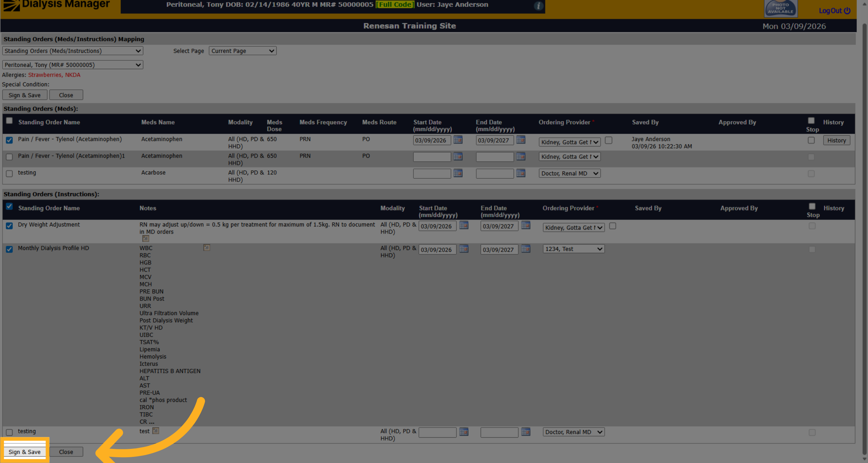Uncheck Pain / Fever Tylenol (Acetaminophen) order checkbox
The height and width of the screenshot is (463, 868).
(9, 140)
